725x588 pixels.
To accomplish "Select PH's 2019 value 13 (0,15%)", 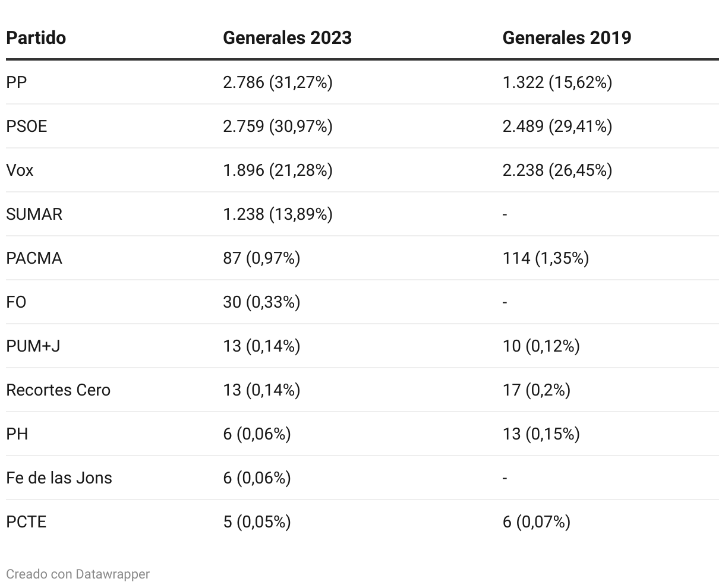I will click(541, 434).
